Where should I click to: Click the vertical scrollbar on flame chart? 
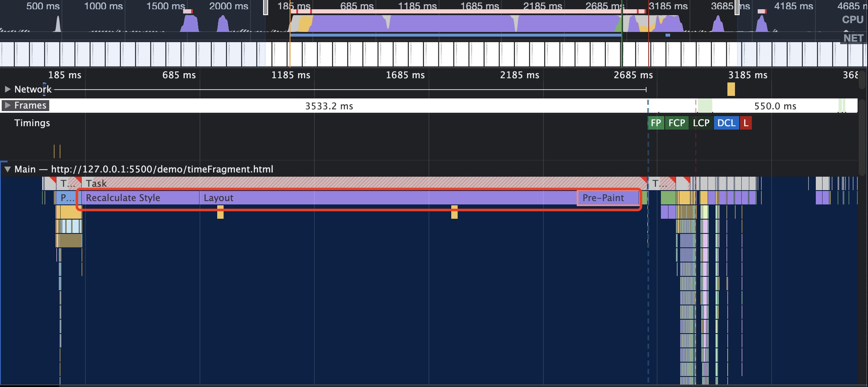coord(862,137)
